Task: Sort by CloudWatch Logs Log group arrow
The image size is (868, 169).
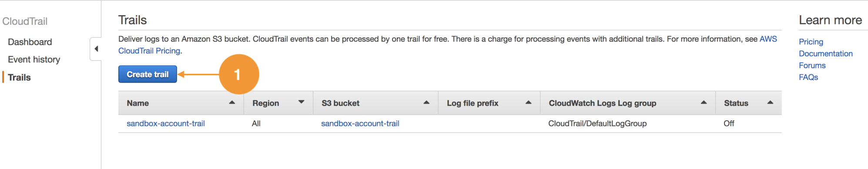Action: coord(704,103)
